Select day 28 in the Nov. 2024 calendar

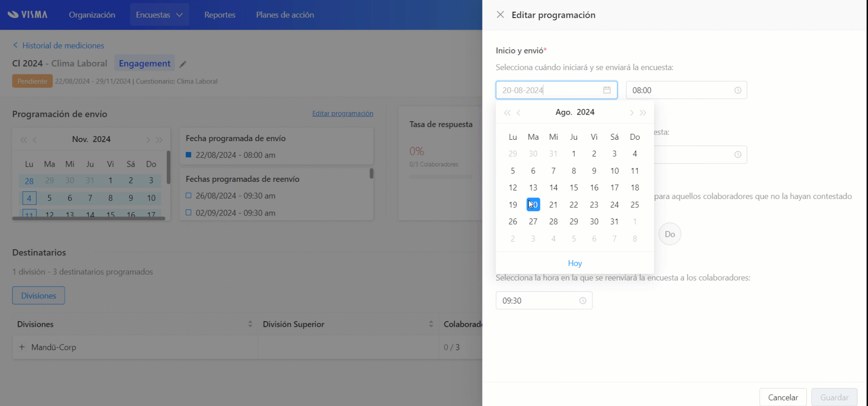coord(29,181)
